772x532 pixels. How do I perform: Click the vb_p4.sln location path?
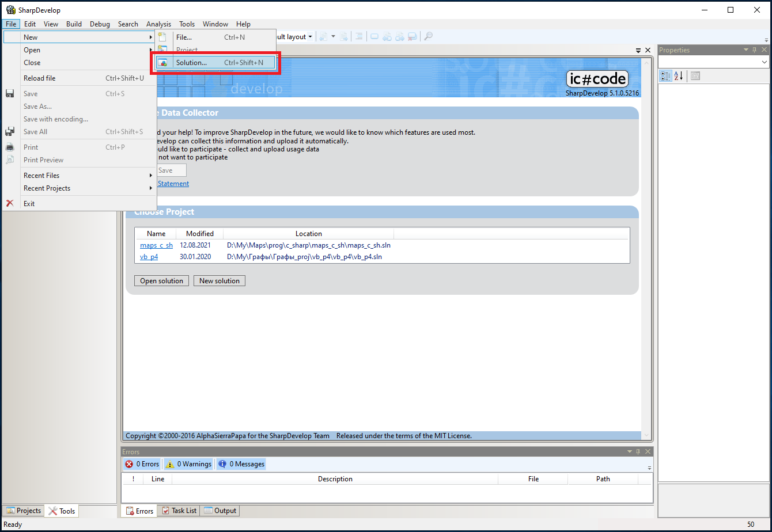(304, 257)
